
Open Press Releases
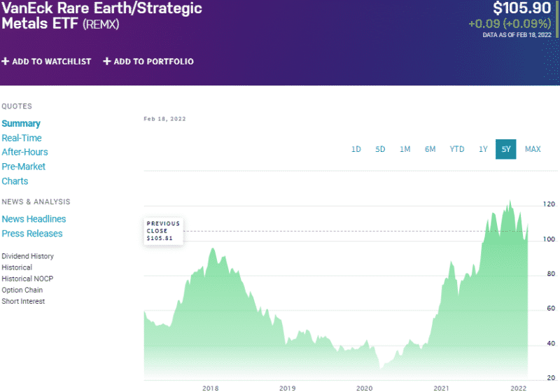coord(32,234)
